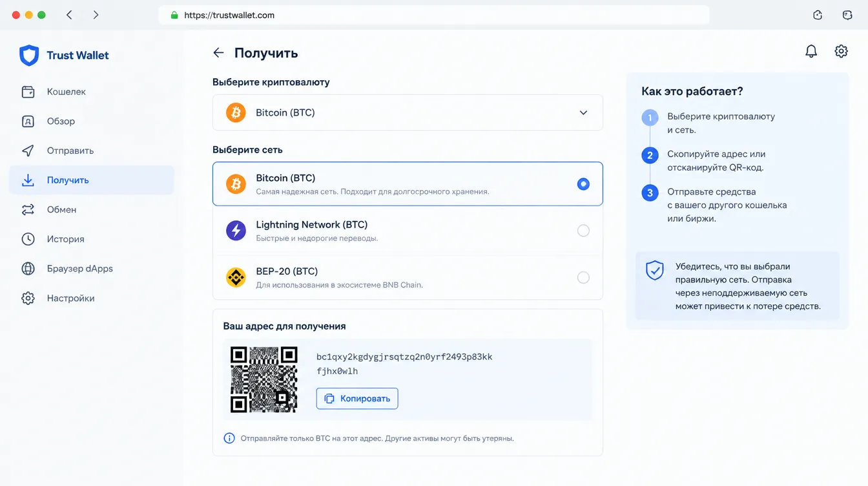Select the Bitcoin (BTC) network radio button
The height and width of the screenshot is (486, 868).
(583, 184)
